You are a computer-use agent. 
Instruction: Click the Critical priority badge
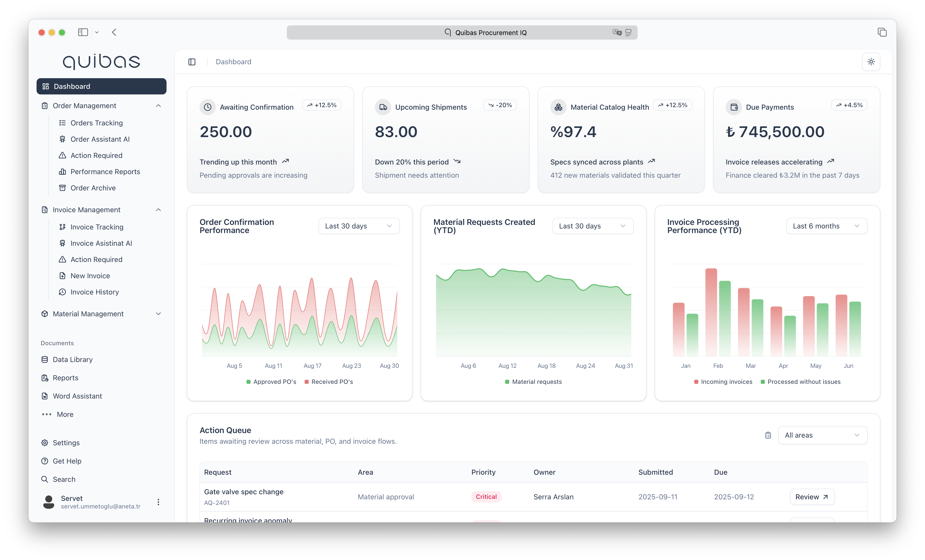click(486, 496)
